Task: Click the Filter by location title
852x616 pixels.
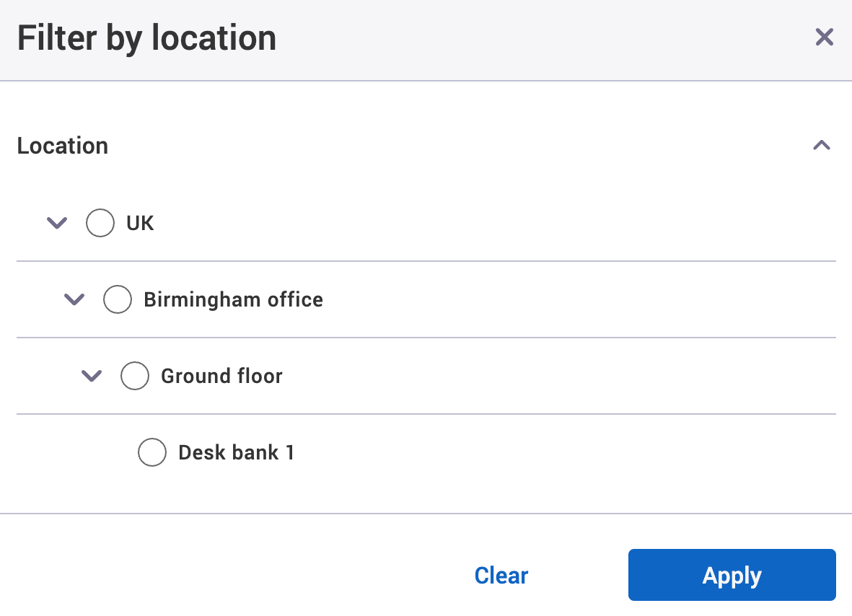Action: click(146, 38)
